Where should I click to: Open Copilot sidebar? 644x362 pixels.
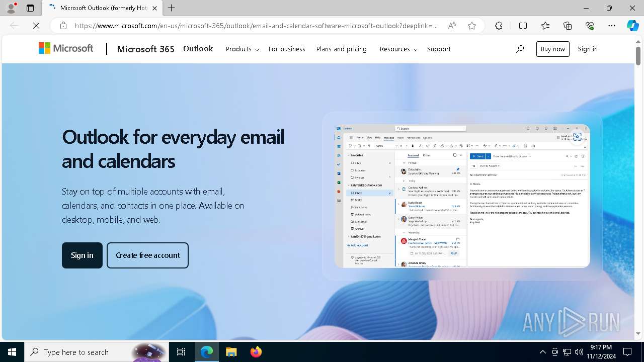coord(632,26)
